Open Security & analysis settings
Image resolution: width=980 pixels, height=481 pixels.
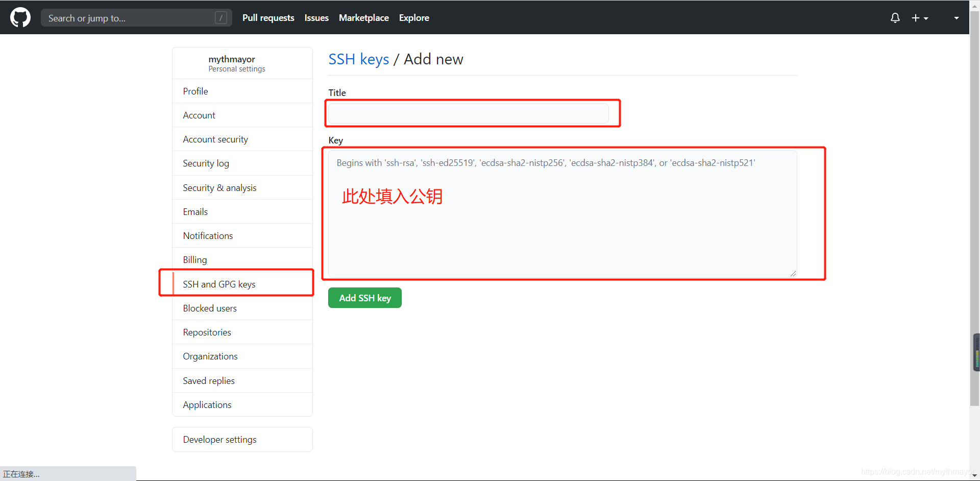tap(242, 187)
